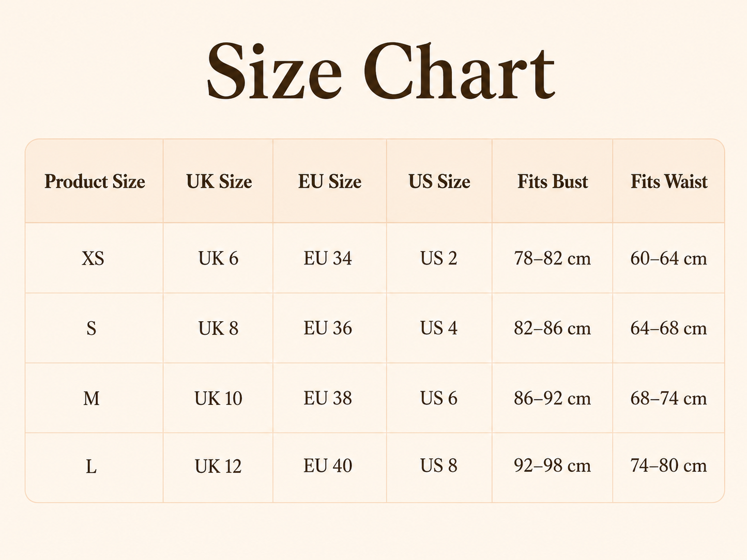
Task: Click the US Size column header
Action: point(439,181)
